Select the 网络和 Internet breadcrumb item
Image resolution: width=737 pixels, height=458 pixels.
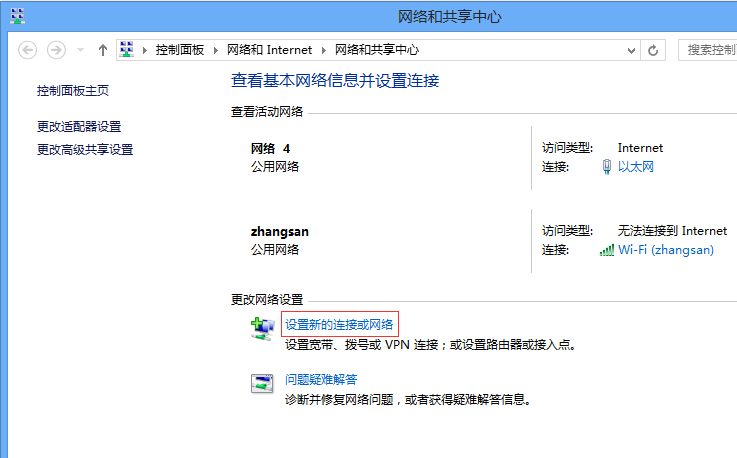[x=269, y=50]
